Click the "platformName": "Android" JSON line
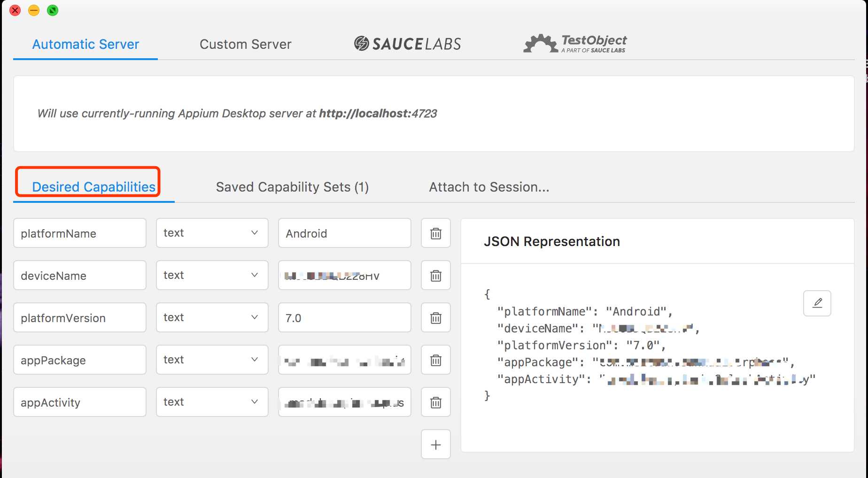 pos(585,311)
